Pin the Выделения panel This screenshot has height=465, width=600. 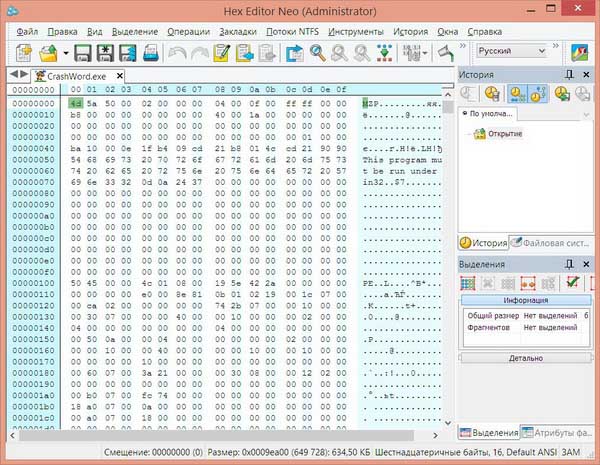tap(569, 263)
